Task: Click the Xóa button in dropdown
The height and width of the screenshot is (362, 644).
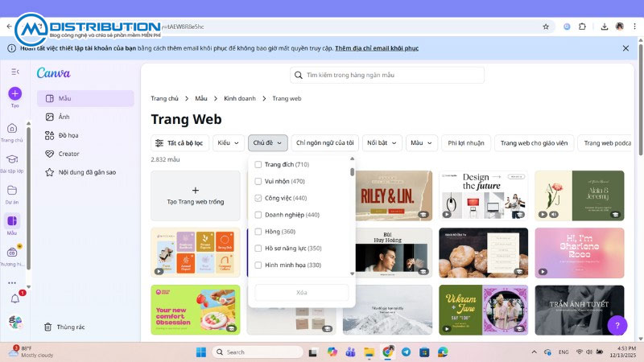Action: 302,293
